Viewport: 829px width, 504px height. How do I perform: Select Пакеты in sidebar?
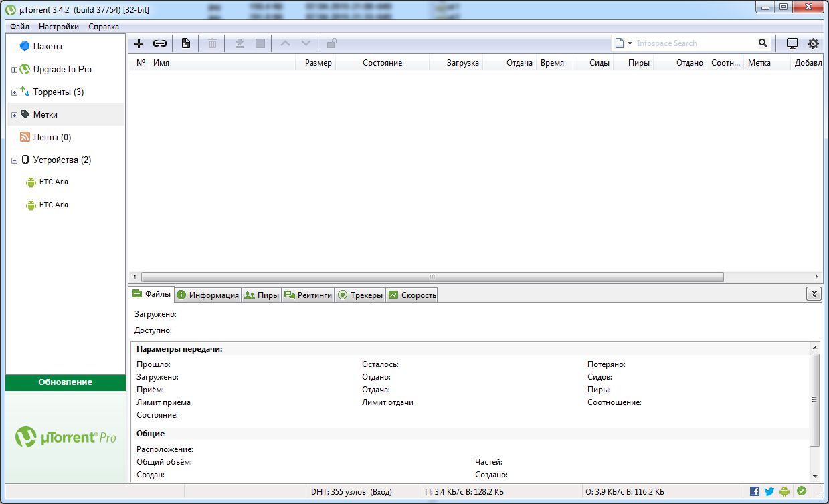[x=66, y=46]
